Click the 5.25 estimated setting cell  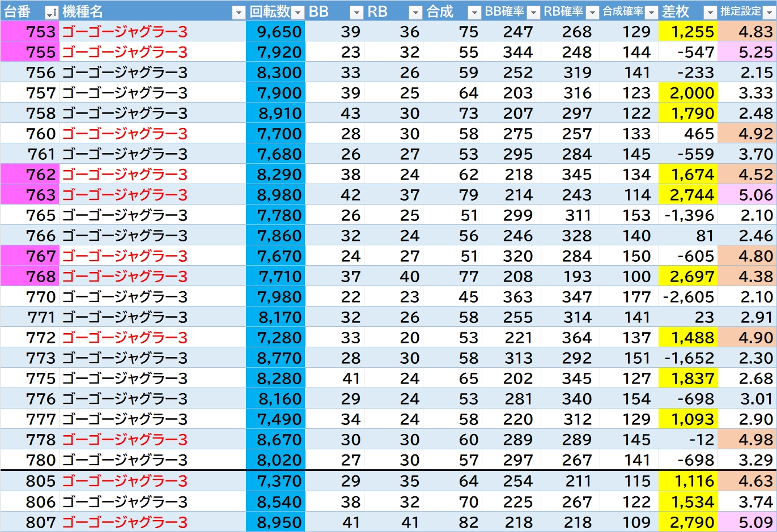[x=748, y=52]
